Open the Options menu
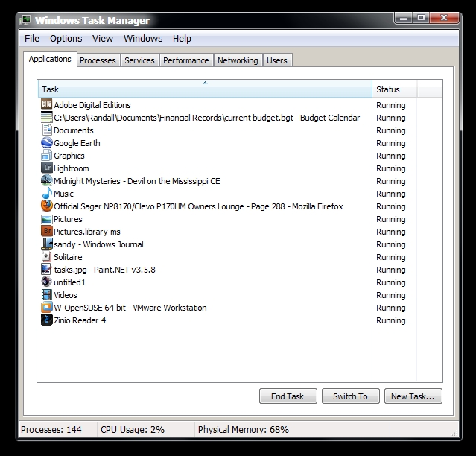Image resolution: width=476 pixels, height=456 pixels. (66, 39)
